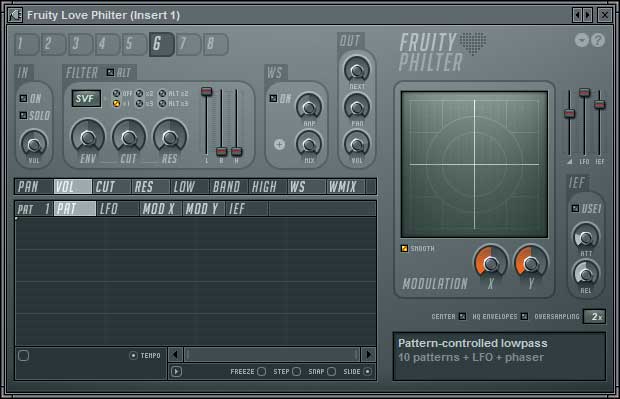Click the OUT PAN knob
Screen dimensions: 620x399
pyautogui.click(x=357, y=107)
